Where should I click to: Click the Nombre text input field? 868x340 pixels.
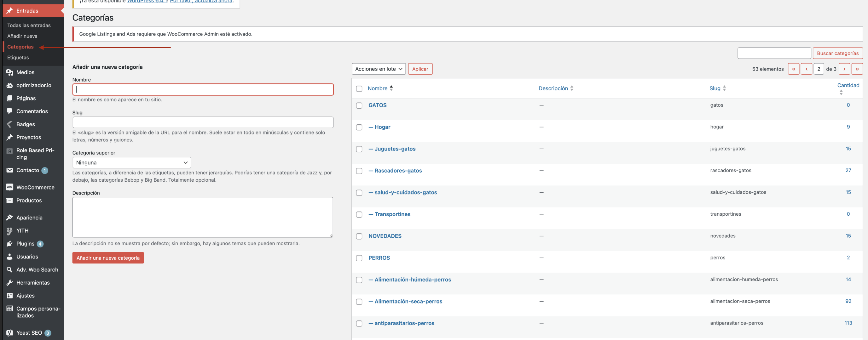[x=203, y=89]
